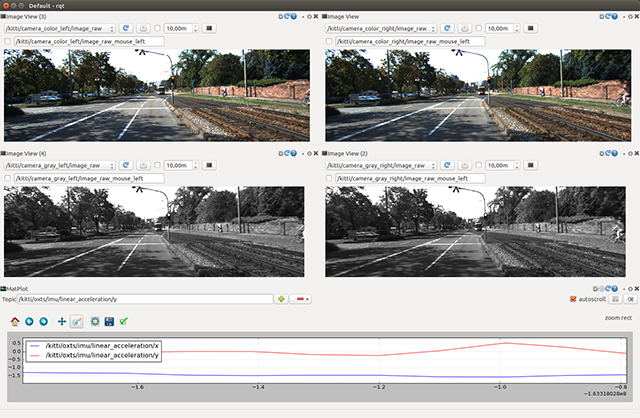Refresh topics list in Image View (3)

(125, 27)
